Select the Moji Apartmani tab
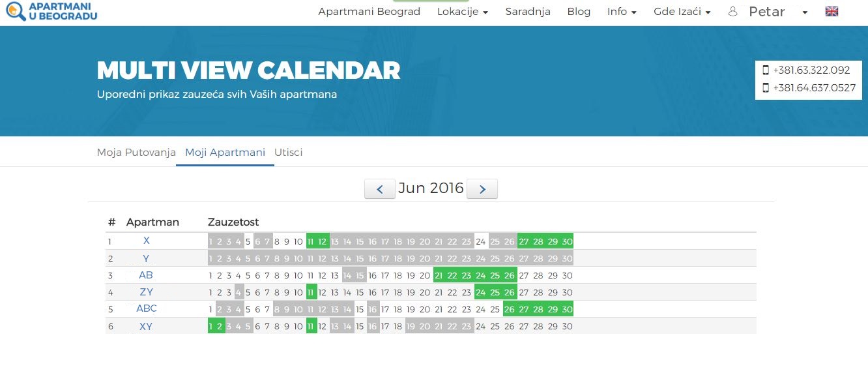The height and width of the screenshot is (375, 868). (225, 153)
